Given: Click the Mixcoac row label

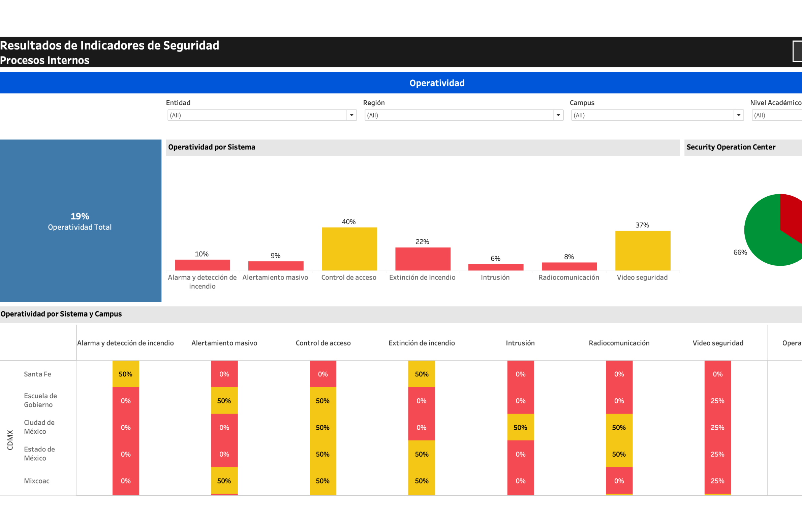Looking at the screenshot, I should point(37,481).
